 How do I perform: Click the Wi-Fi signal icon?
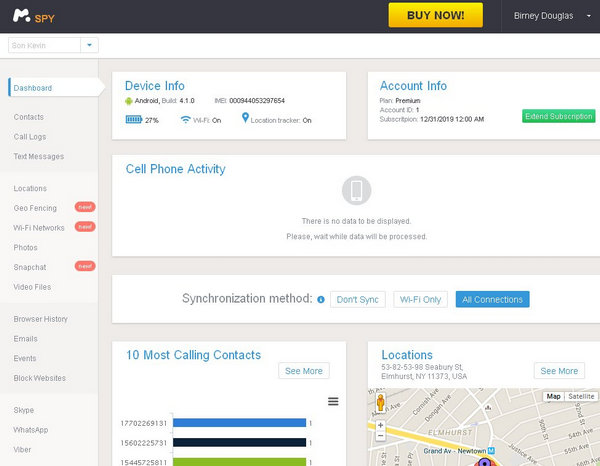tap(185, 120)
